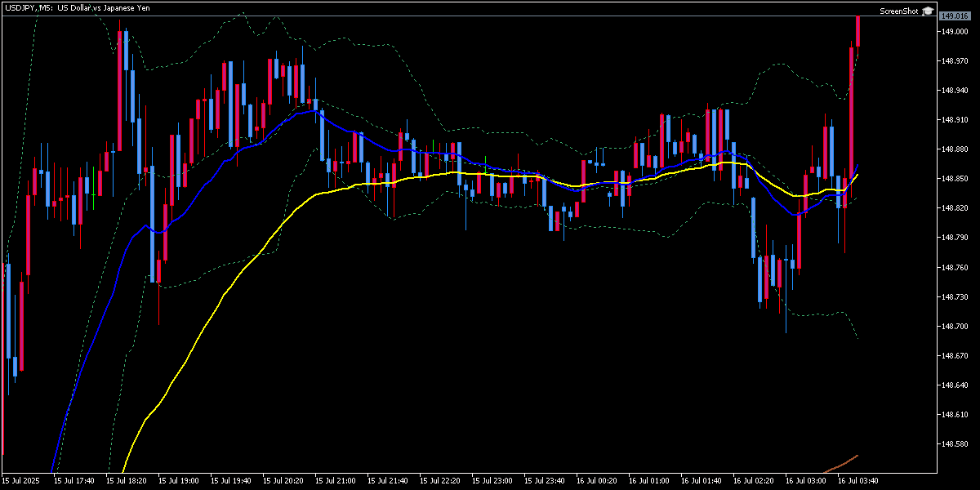Click the 148.640 price axis label

point(955,385)
